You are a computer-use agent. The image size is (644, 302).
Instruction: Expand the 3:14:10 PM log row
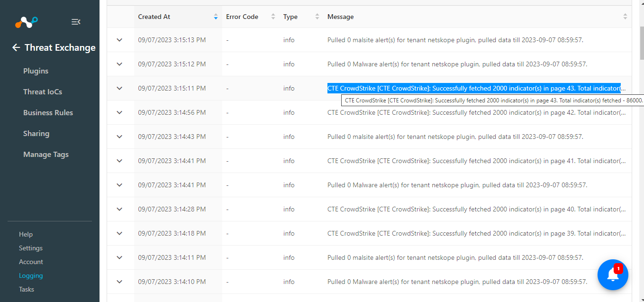[x=119, y=282]
